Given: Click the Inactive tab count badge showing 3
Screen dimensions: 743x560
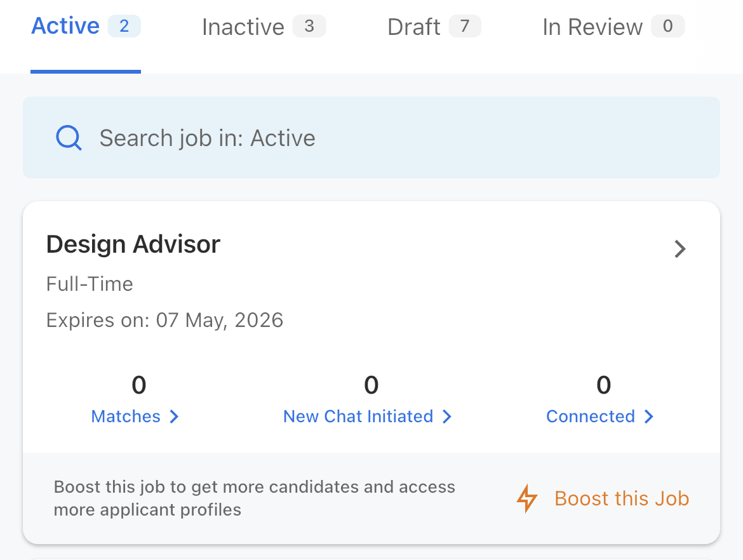Looking at the screenshot, I should coord(309,27).
